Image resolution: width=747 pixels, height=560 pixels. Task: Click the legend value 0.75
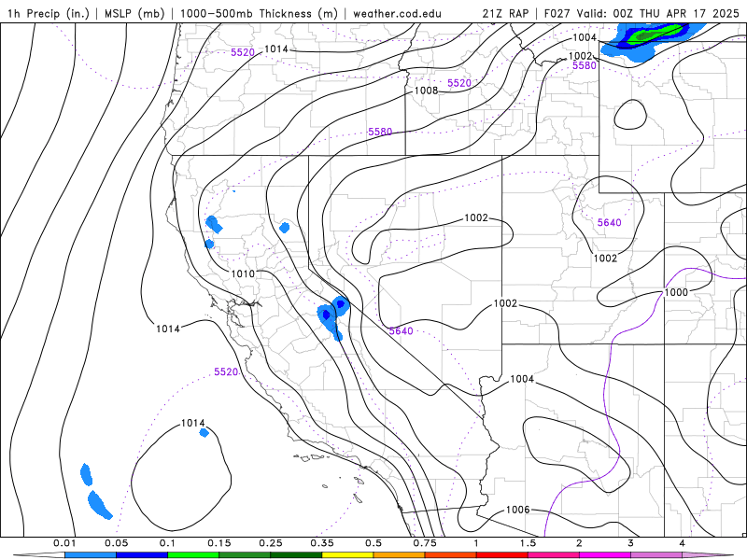point(425,543)
